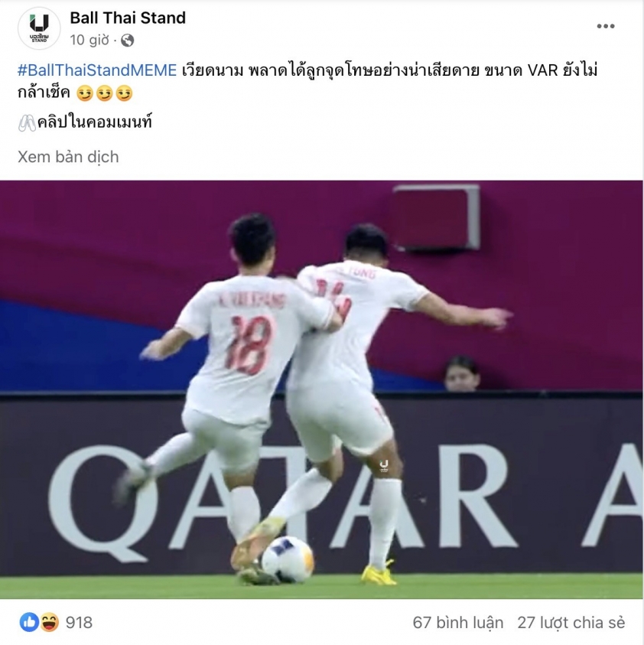Click the number 18 jersey in photo

click(x=249, y=345)
